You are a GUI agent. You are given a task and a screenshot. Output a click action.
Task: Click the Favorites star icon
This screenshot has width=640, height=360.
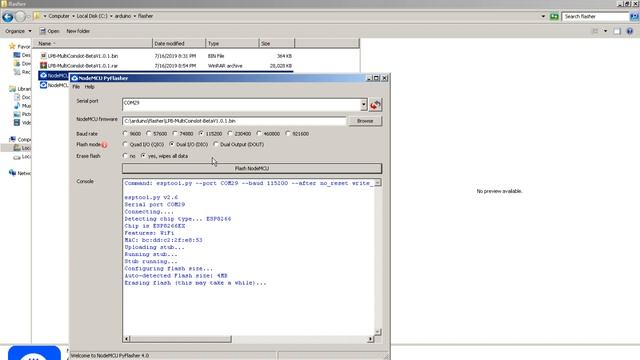(x=12, y=46)
